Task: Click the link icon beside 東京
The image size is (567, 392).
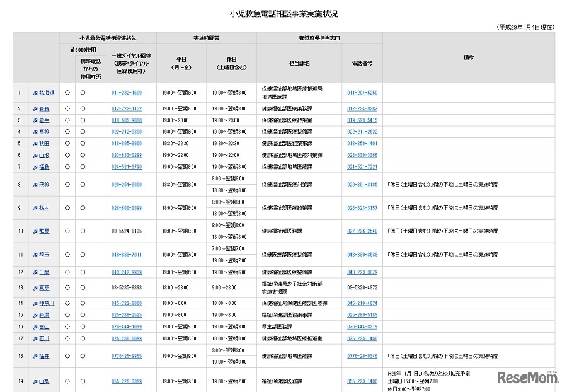Action: [x=35, y=287]
